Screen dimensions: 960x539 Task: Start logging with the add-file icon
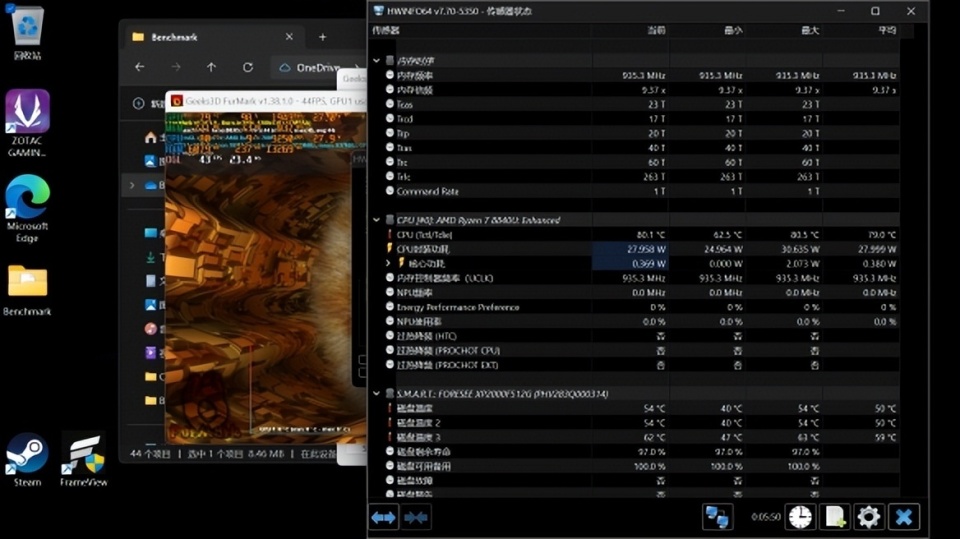coord(834,517)
